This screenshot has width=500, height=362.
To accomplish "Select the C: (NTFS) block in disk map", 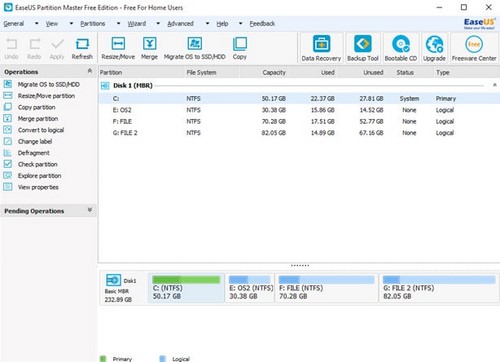I will point(186,288).
